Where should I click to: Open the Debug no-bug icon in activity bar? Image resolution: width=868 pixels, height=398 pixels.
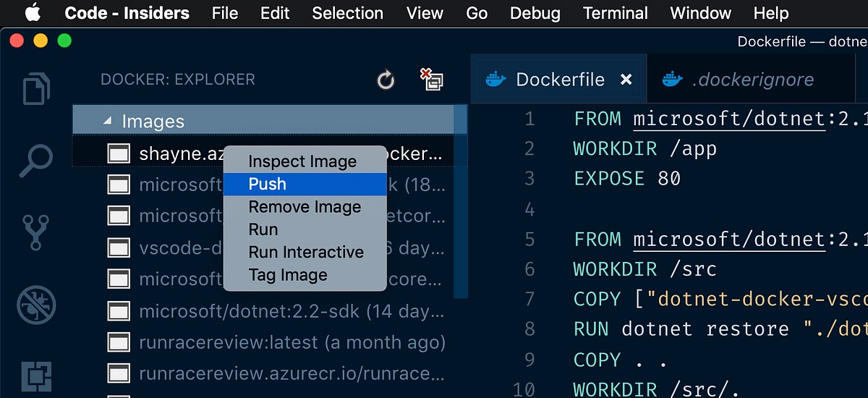[36, 304]
